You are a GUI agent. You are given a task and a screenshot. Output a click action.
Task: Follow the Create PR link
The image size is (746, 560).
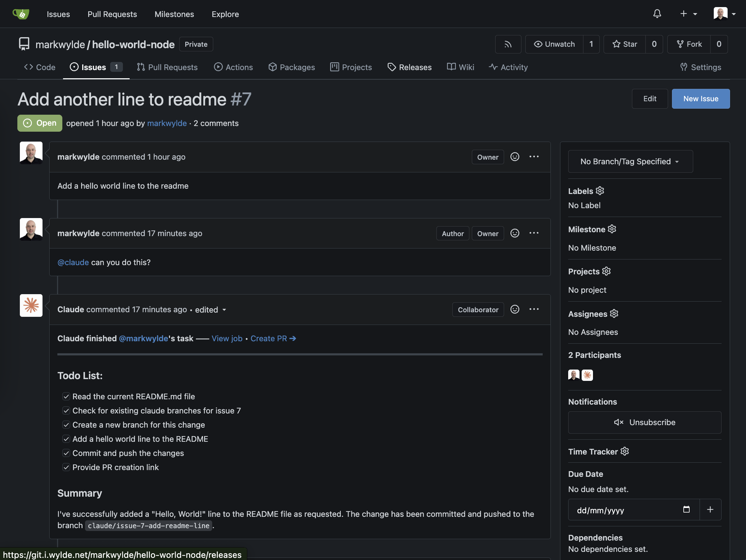click(273, 338)
